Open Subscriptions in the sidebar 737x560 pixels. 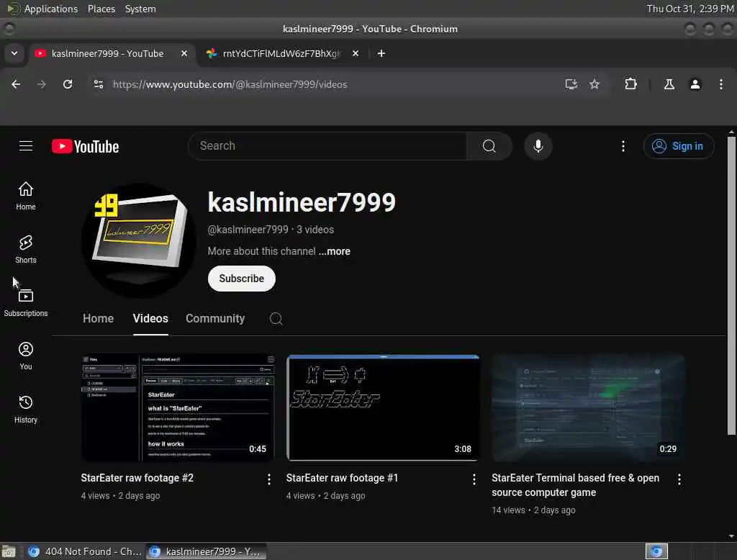pyautogui.click(x=26, y=303)
